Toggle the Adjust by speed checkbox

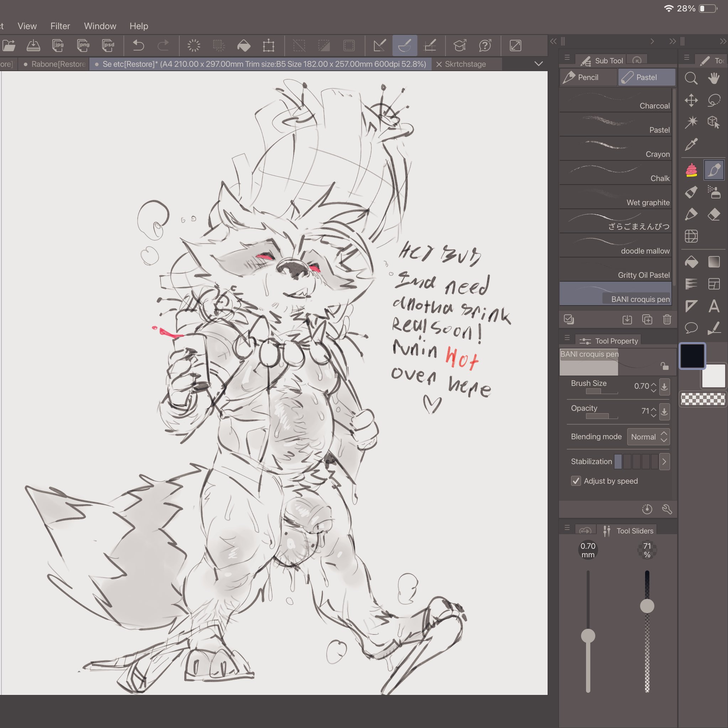tap(576, 481)
